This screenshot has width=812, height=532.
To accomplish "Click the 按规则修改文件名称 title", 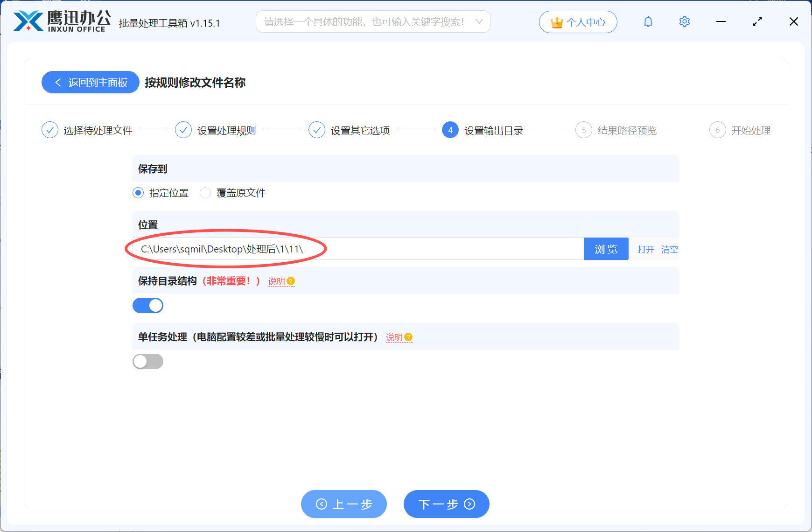I will [x=195, y=82].
